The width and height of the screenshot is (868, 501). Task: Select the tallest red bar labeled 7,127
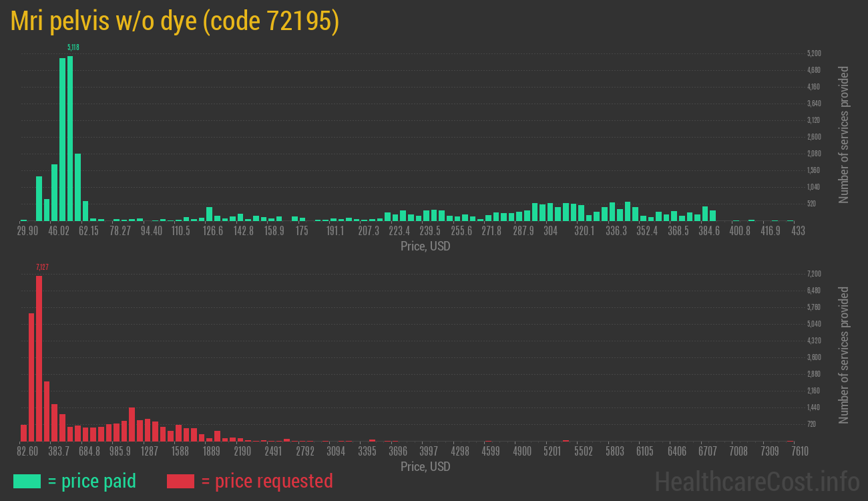(x=39, y=358)
